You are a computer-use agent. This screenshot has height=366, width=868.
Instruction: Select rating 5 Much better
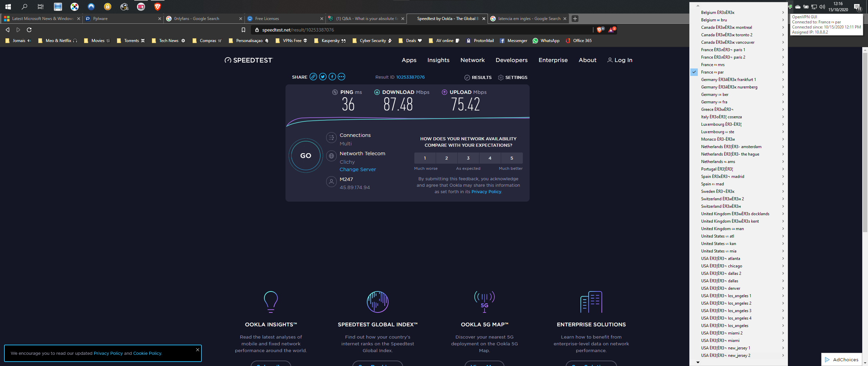coord(512,158)
